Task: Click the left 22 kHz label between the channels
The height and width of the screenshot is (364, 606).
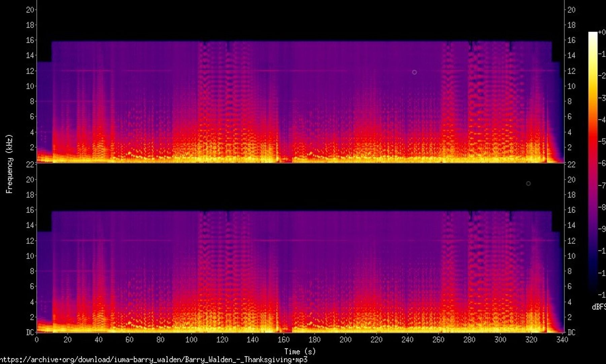Action: pyautogui.click(x=30, y=164)
